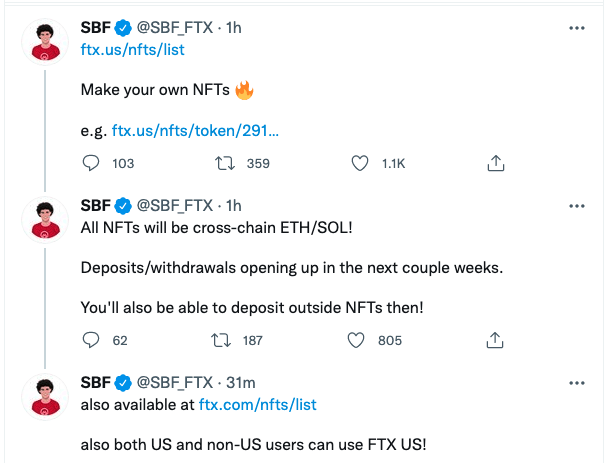Viewport: 606px width, 463px height.
Task: Open more options on the first tweet
Action: [576, 29]
